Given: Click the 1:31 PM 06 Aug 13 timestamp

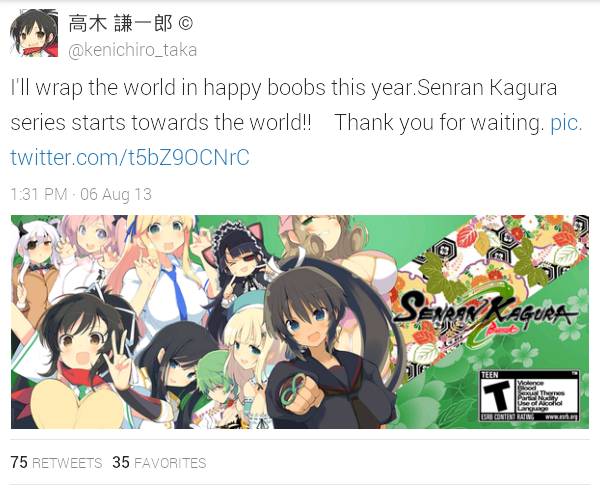Looking at the screenshot, I should (81, 194).
